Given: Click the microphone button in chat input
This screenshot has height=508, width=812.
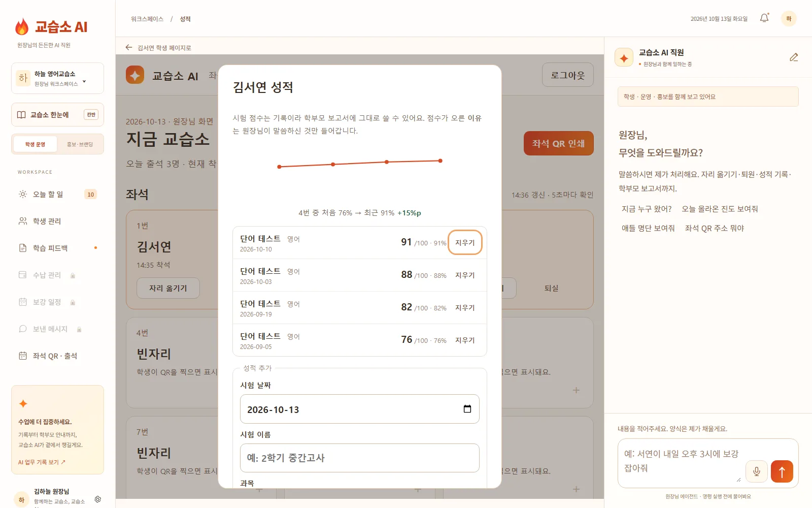Looking at the screenshot, I should click(x=756, y=471).
